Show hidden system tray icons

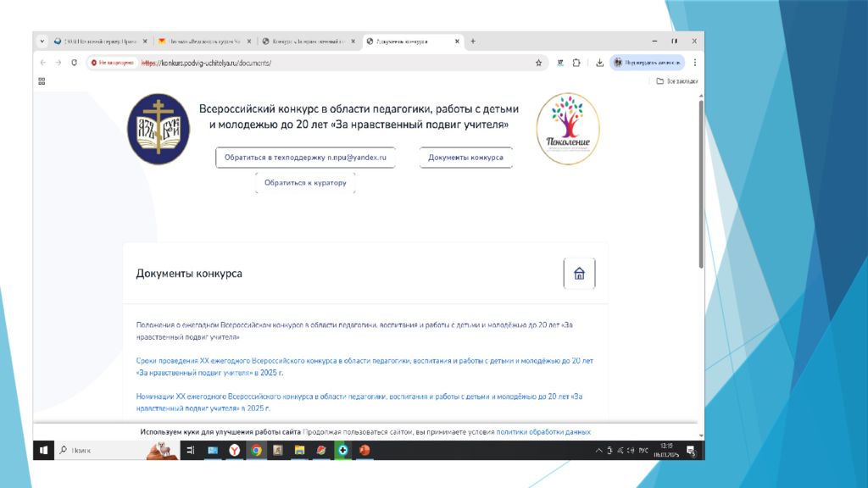click(x=598, y=451)
